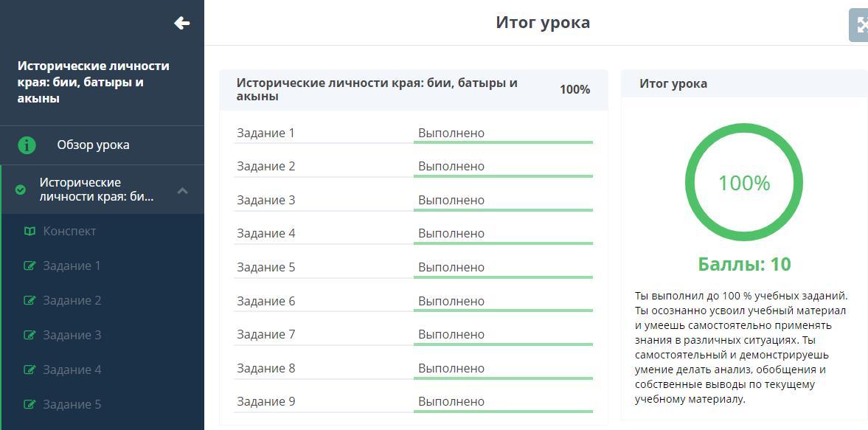
Task: Toggle fullscreen with the expand icon button
Action: [x=860, y=25]
